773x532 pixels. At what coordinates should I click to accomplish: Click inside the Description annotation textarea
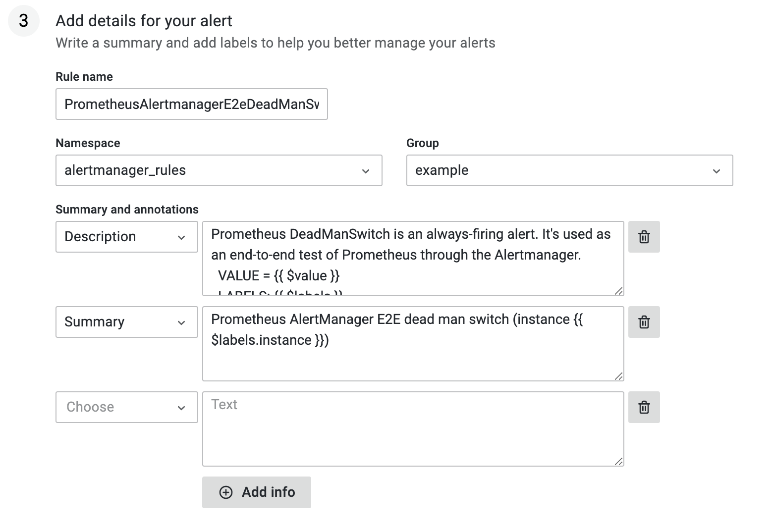coord(413,258)
